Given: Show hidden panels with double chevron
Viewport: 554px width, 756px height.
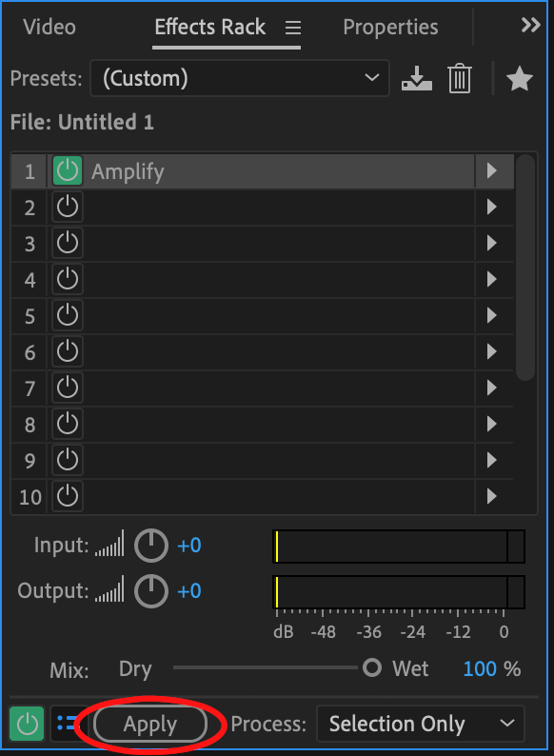Looking at the screenshot, I should [530, 25].
